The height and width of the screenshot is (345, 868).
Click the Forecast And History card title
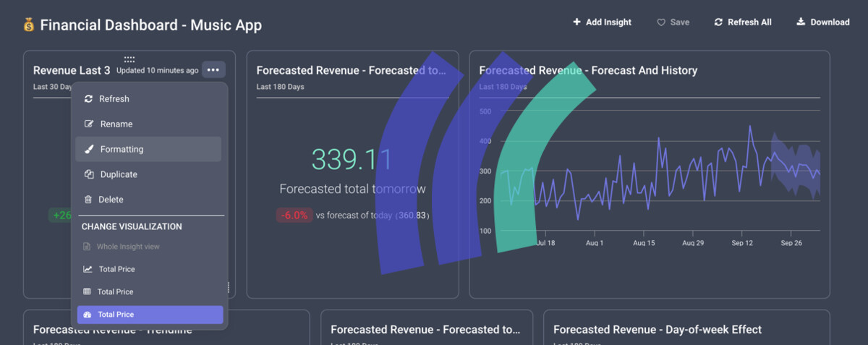click(588, 70)
